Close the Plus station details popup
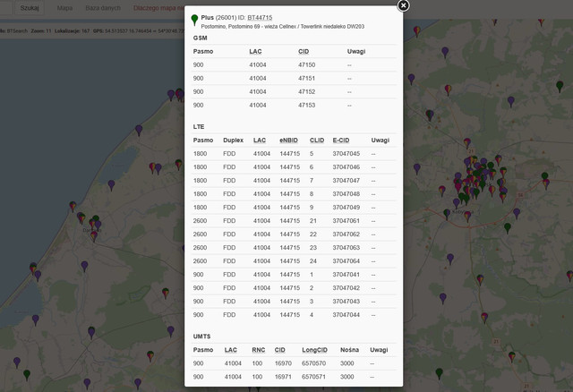Viewport: 573px width, 392px height. pyautogui.click(x=403, y=5)
